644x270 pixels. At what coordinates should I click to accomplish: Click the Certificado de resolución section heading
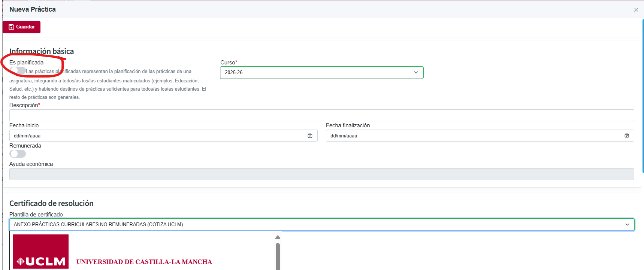point(51,203)
